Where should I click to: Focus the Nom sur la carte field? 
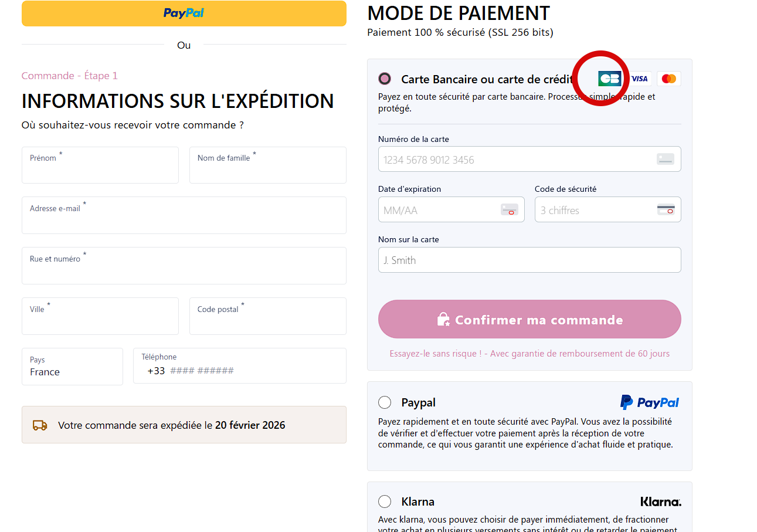click(529, 260)
